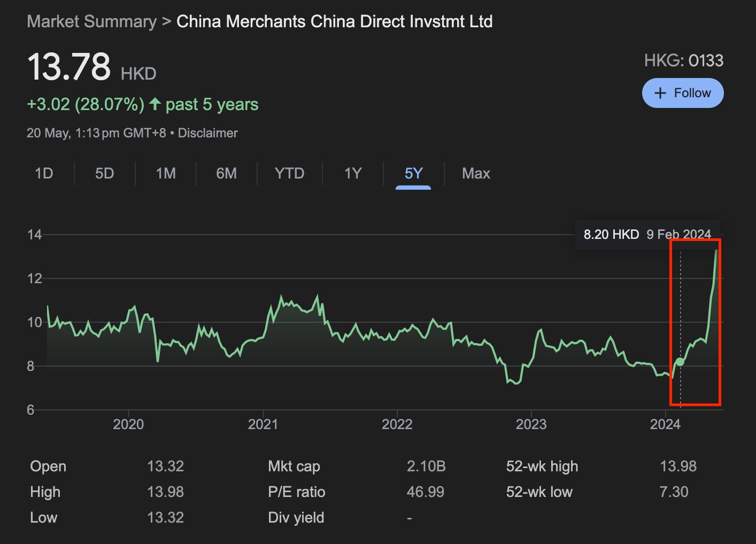The image size is (756, 544).
Task: Click the Open value 13.32
Action: pyautogui.click(x=165, y=466)
